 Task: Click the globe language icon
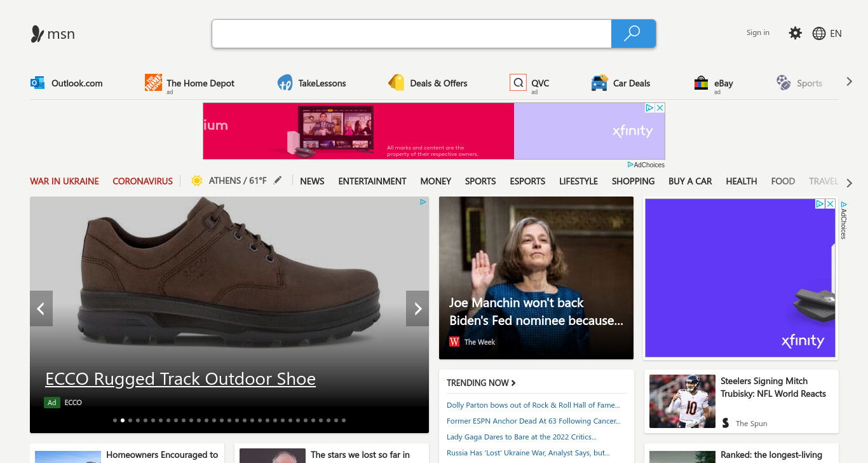point(819,34)
